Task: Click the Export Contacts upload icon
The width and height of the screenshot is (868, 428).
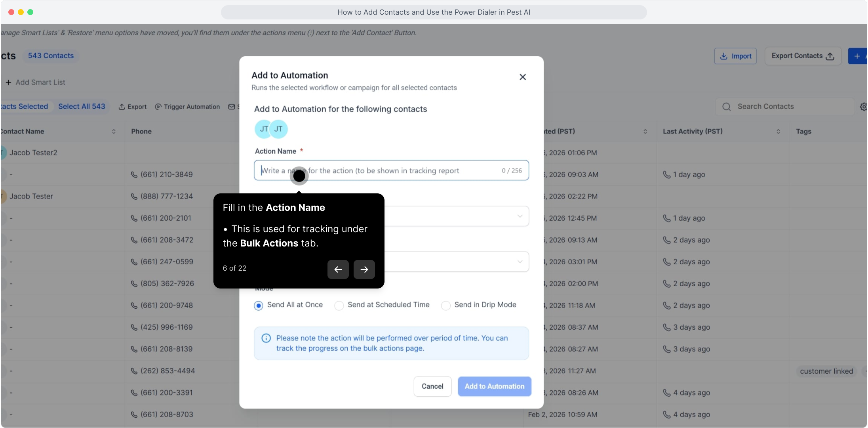Action: [830, 56]
